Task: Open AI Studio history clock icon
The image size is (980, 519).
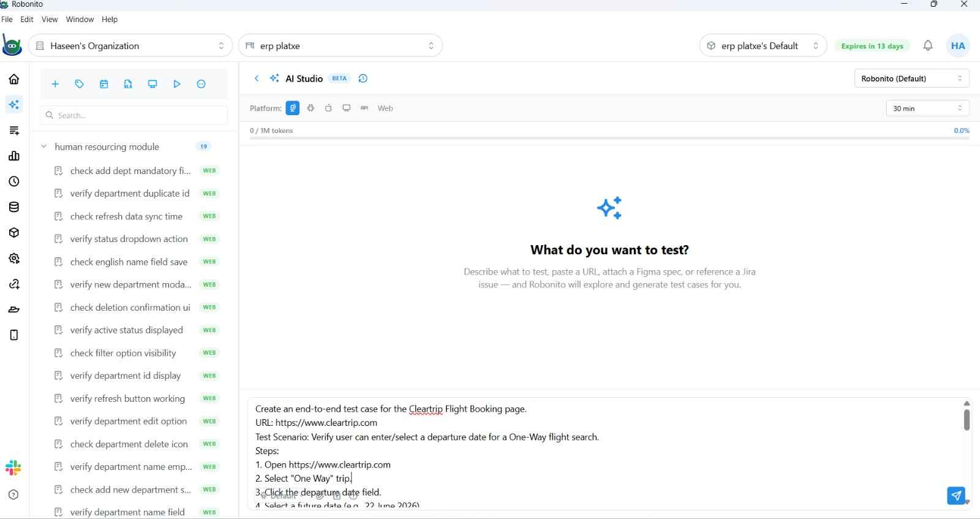Action: coord(363,78)
